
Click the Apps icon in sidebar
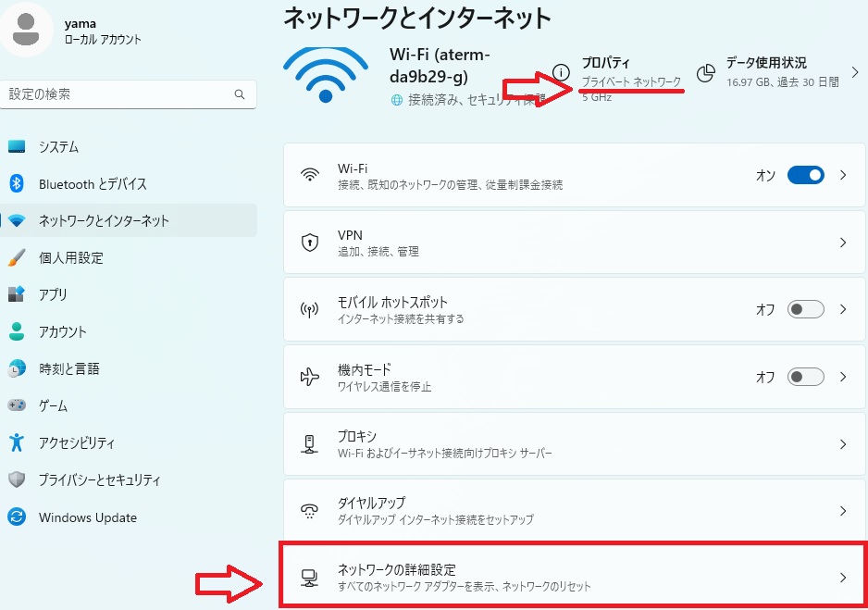(17, 294)
